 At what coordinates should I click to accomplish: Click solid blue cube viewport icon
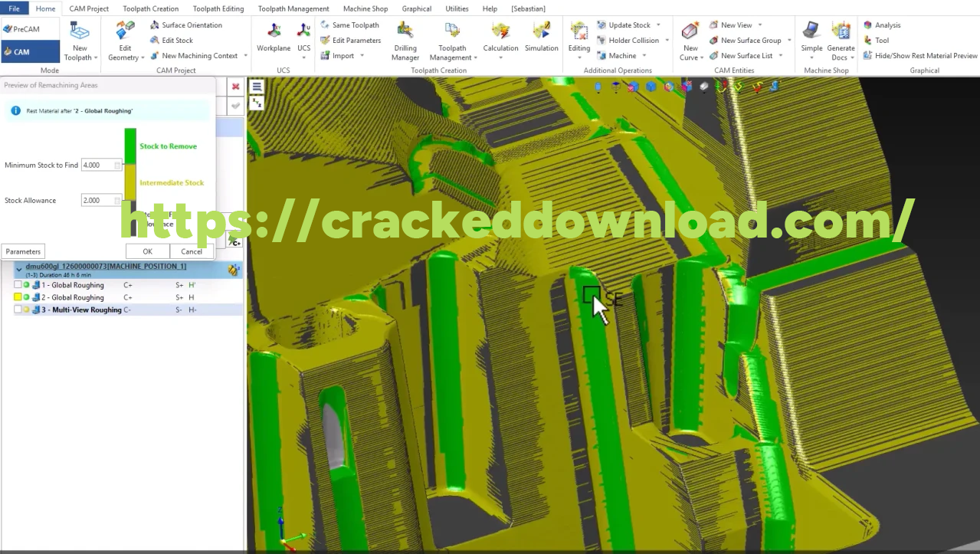click(x=651, y=87)
